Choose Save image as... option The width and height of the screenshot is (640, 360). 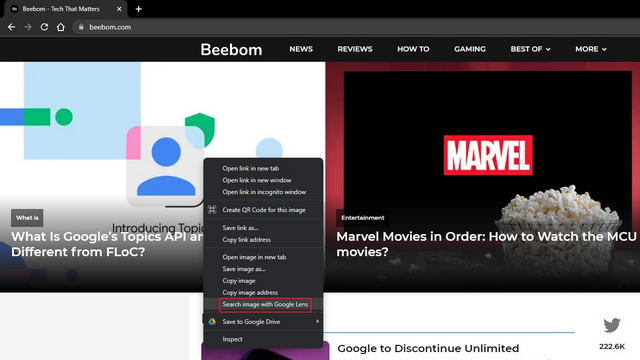(263, 269)
